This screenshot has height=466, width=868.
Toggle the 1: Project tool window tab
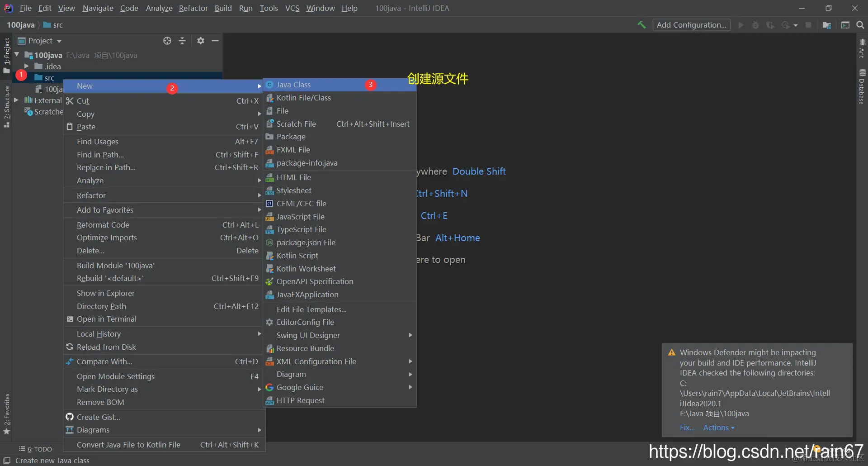(x=6, y=55)
